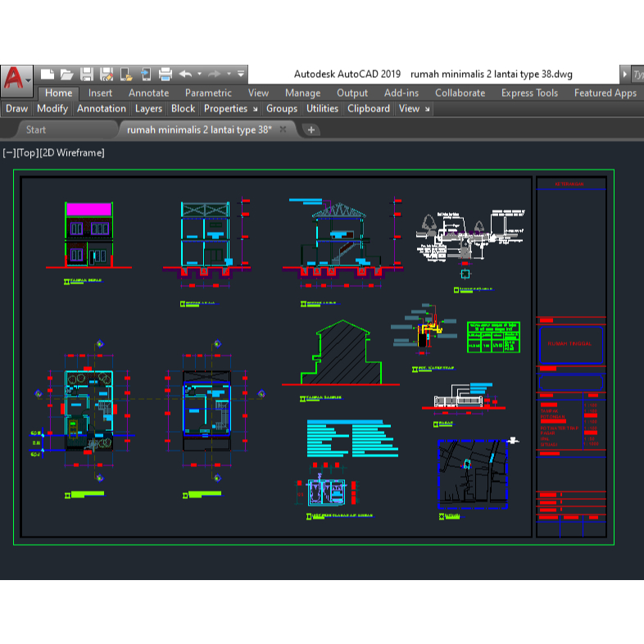Screen dimensions: 644x644
Task: Select the View ribbon tab
Action: 258,93
